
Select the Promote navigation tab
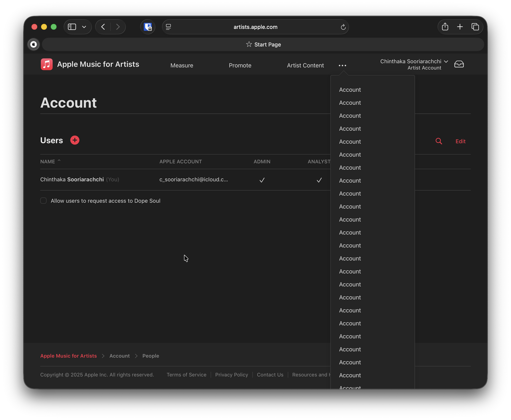click(x=240, y=66)
